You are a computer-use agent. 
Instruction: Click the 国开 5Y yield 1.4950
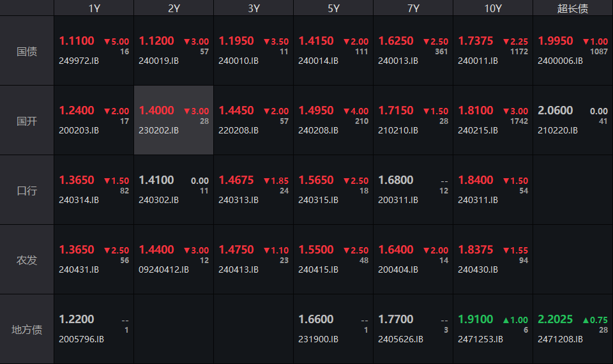tap(316, 110)
